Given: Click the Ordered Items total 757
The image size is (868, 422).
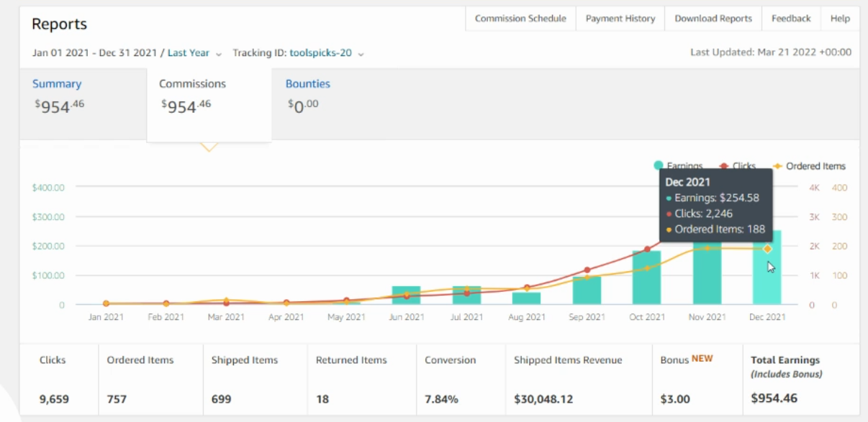Looking at the screenshot, I should click(117, 398).
